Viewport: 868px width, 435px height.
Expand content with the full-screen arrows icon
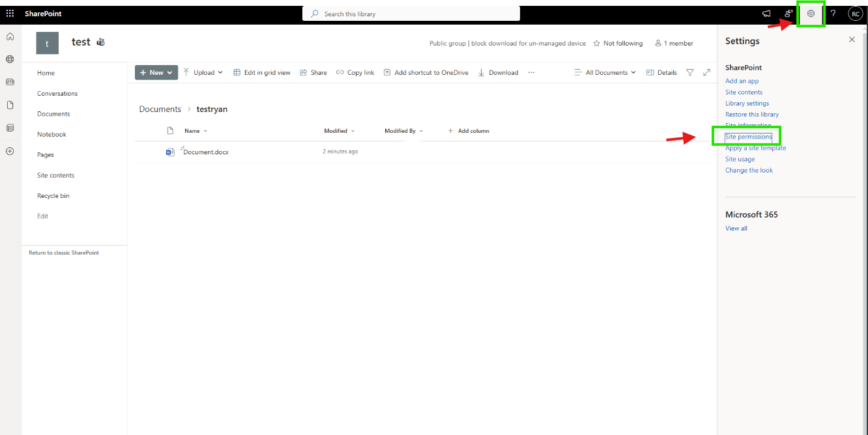706,72
